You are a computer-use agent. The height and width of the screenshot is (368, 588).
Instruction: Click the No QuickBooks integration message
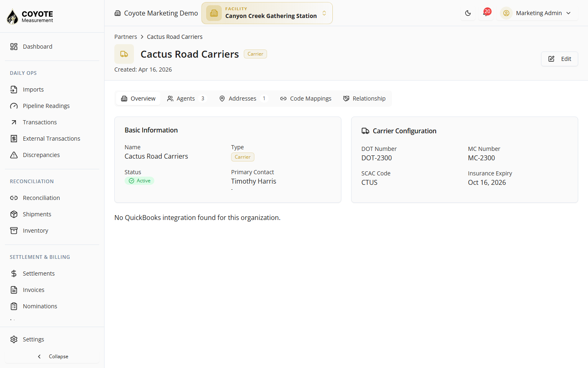click(x=197, y=218)
